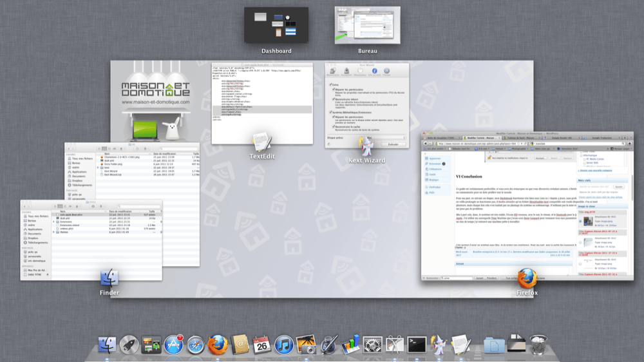Select Maintenance tool in Kext Wizard toolbar
Image resolution: width=644 pixels, height=362 pixels.
[333, 72]
